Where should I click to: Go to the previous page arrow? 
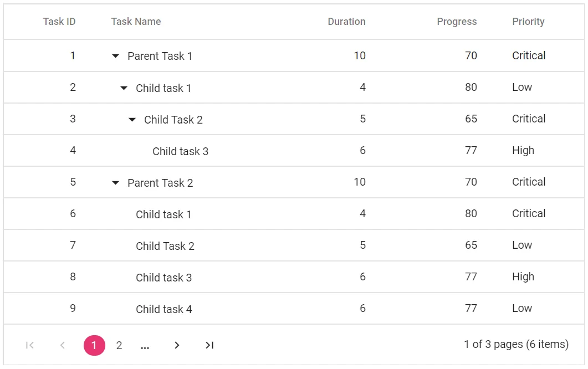click(62, 345)
